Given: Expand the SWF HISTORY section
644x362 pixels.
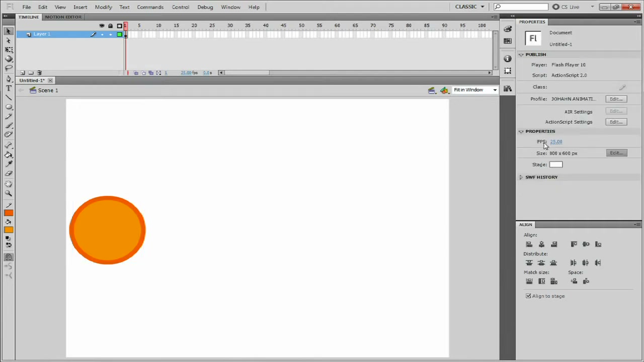Looking at the screenshot, I should click(521, 177).
